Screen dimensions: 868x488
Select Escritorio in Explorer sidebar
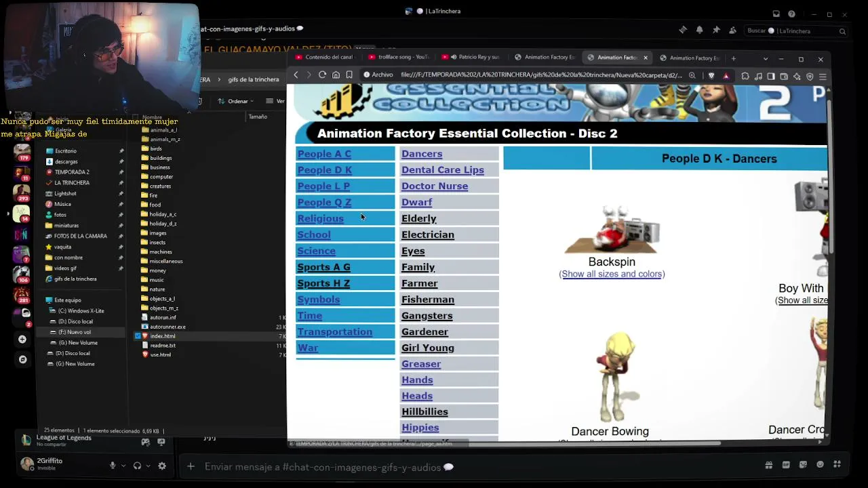(66, 151)
